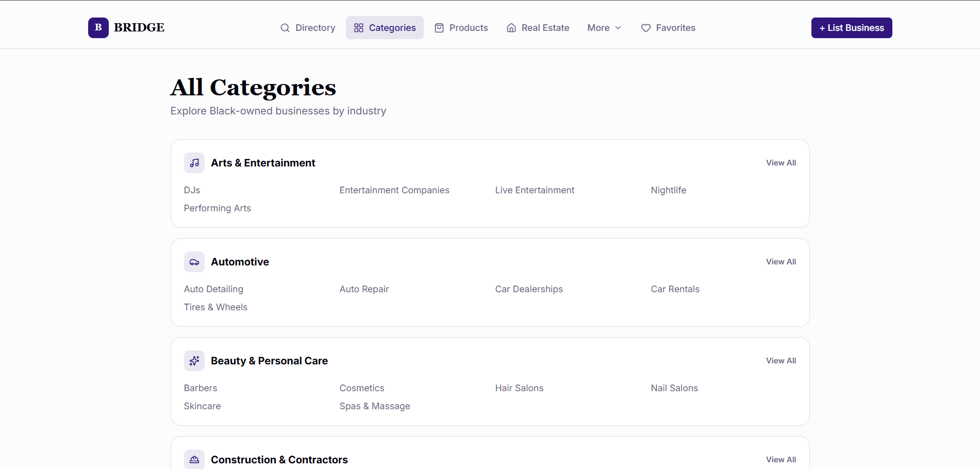Viewport: 980px width, 469px height.
Task: Click the Bridge 'B' logo icon
Action: tap(98, 28)
